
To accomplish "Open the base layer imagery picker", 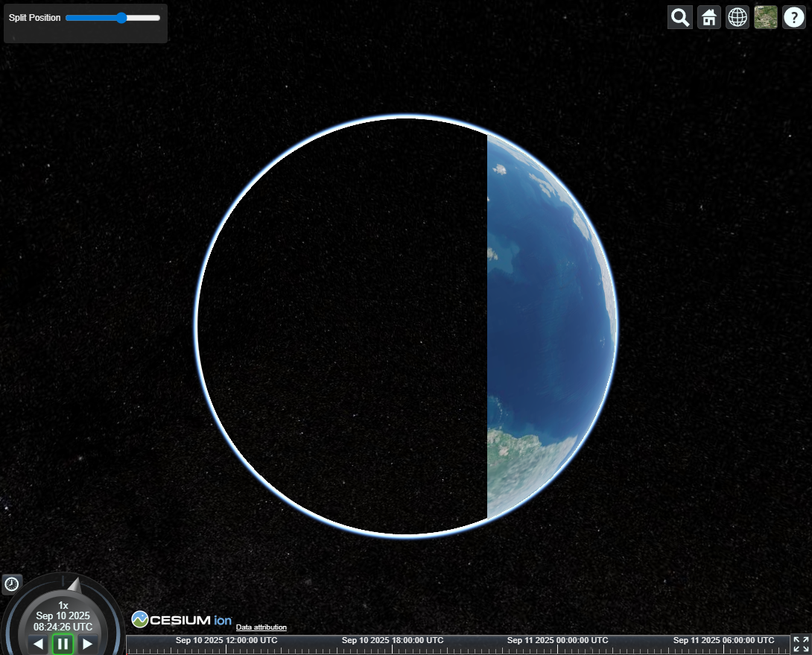I will point(765,18).
